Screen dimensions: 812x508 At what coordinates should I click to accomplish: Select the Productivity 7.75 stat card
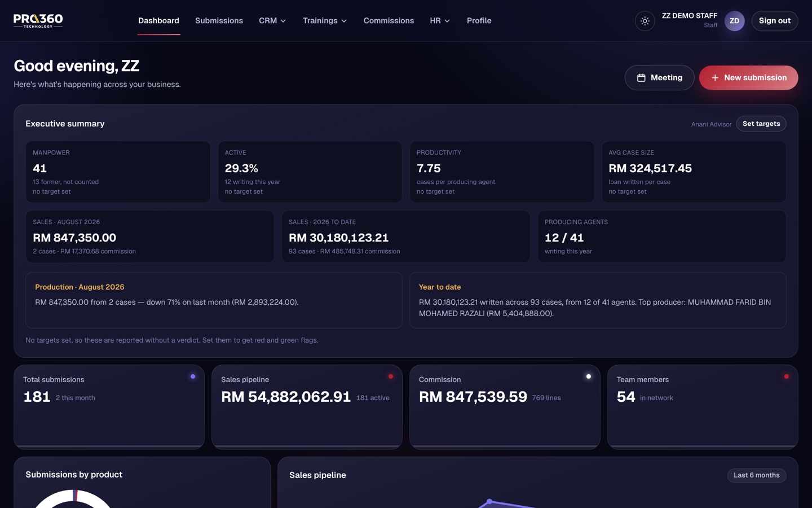[x=502, y=172]
